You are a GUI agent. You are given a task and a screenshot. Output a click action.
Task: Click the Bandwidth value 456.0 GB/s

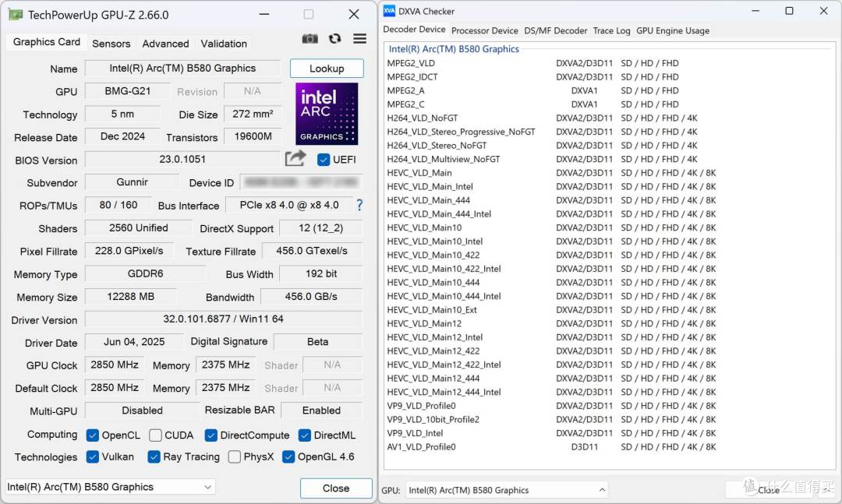[311, 296]
